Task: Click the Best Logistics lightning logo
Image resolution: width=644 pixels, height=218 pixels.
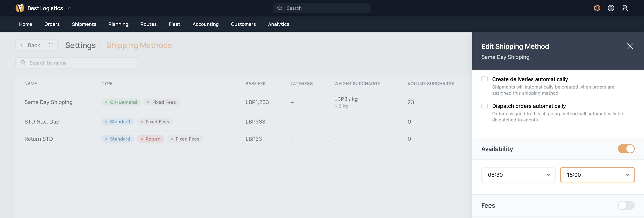Action: click(x=20, y=8)
